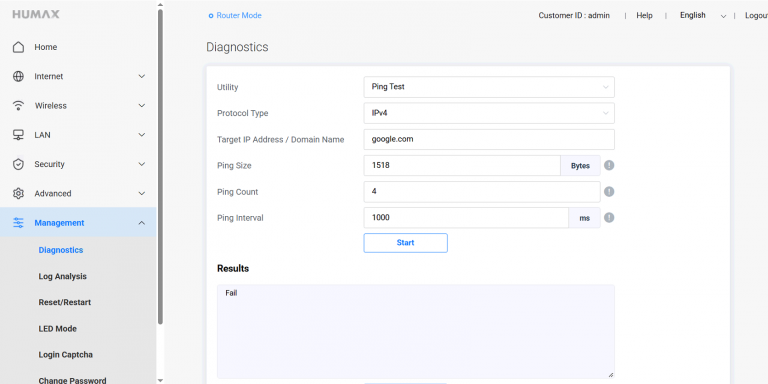This screenshot has width=768, height=384.
Task: Expand the Advanced menu chevron
Action: pos(142,193)
